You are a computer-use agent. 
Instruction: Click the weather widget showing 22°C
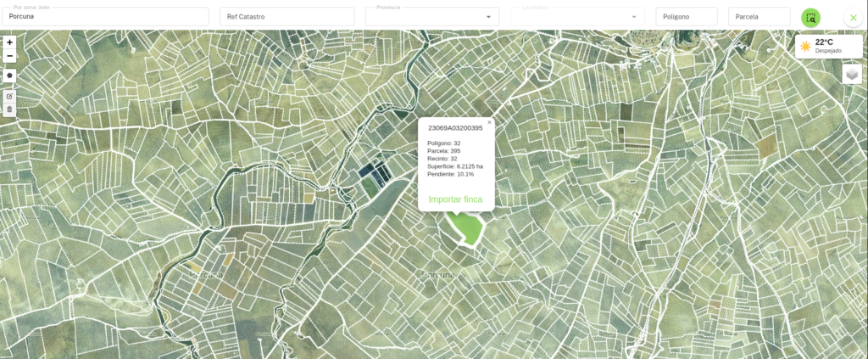(x=828, y=46)
